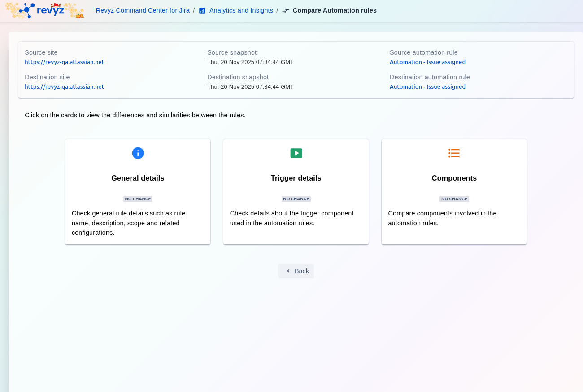This screenshot has height=392, width=583.
Task: Open the Trigger details card title
Action: (296, 178)
